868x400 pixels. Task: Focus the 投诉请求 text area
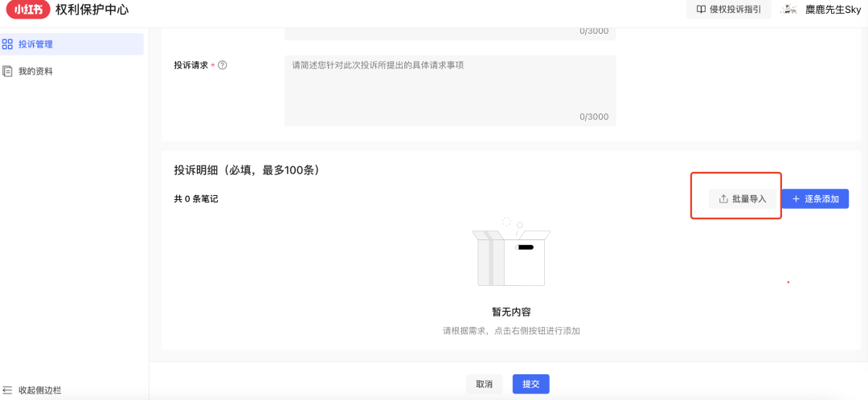tap(450, 90)
